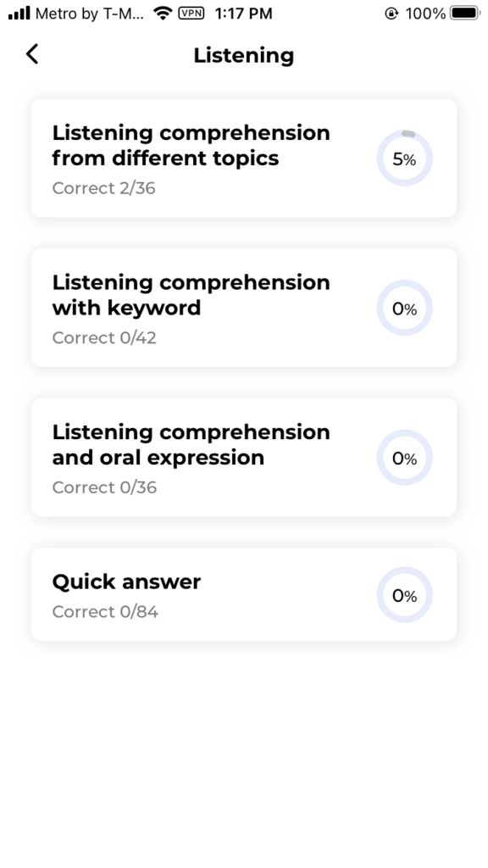
Task: Open Listening comprehension with keyword
Action: (244, 308)
